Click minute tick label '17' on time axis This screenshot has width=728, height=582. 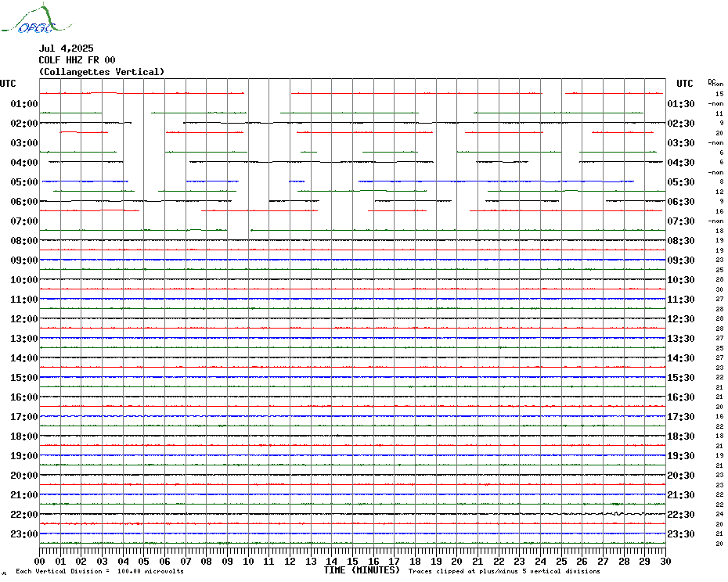tap(395, 562)
